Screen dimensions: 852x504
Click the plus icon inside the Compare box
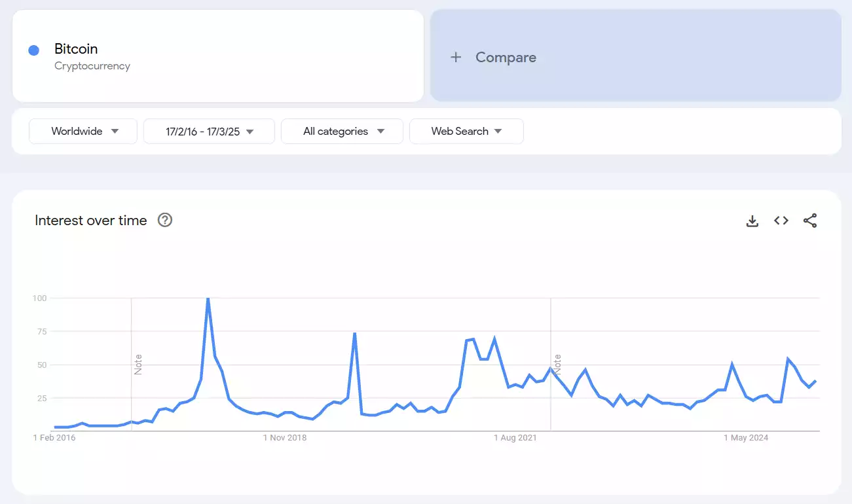pyautogui.click(x=456, y=57)
